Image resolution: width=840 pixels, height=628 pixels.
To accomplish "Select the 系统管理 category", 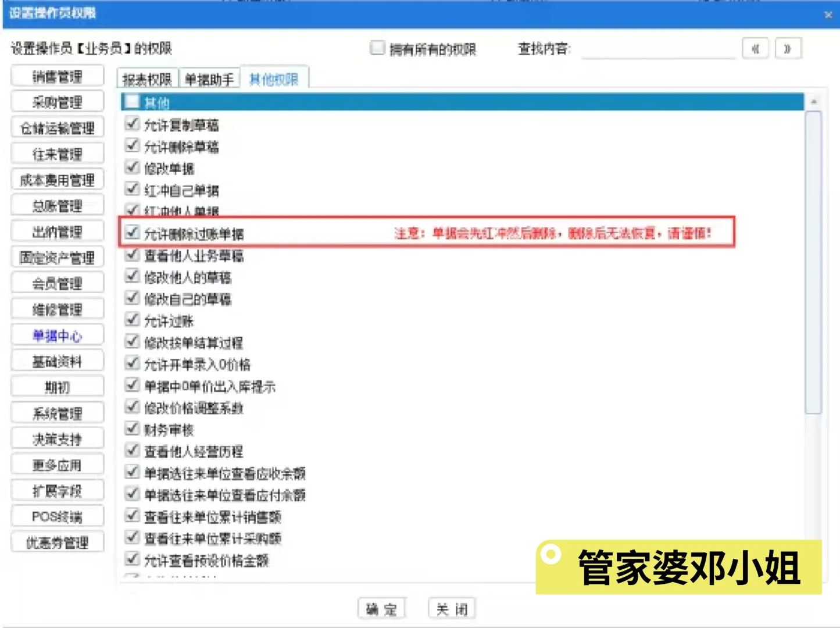I will (57, 412).
